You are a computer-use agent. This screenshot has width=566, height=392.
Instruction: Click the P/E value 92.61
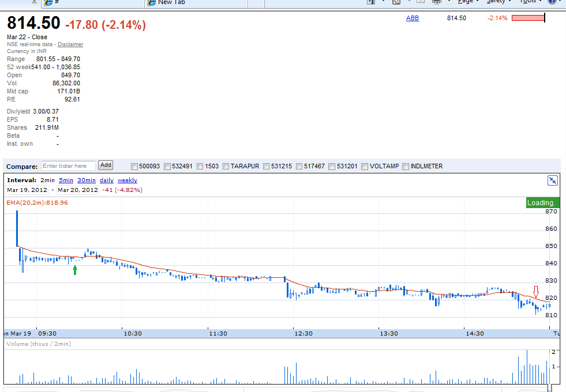coord(72,100)
